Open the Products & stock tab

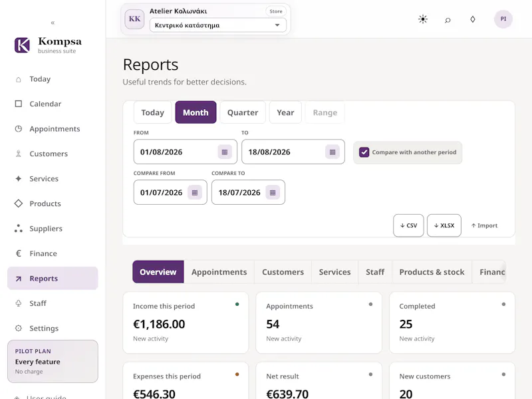tap(432, 272)
